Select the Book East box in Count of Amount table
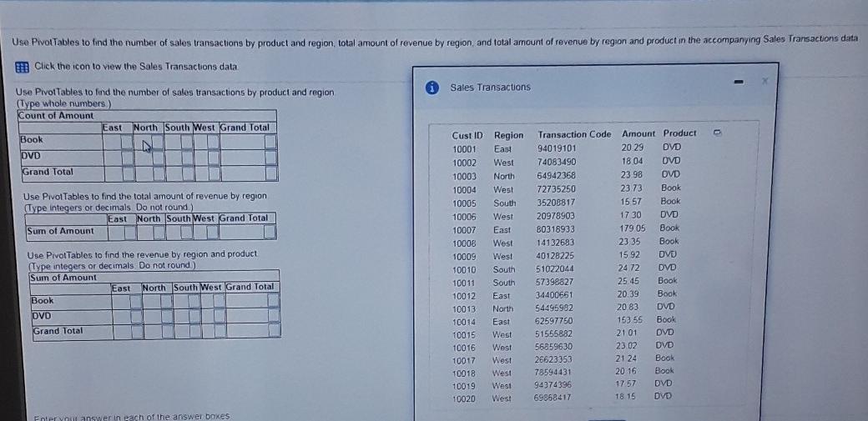The image size is (868, 421). coord(127,143)
